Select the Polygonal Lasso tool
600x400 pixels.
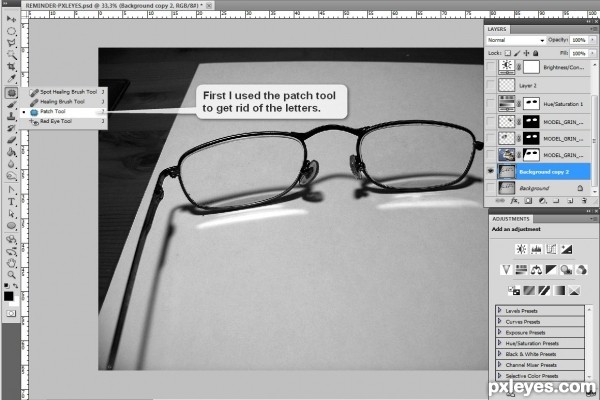click(x=11, y=43)
